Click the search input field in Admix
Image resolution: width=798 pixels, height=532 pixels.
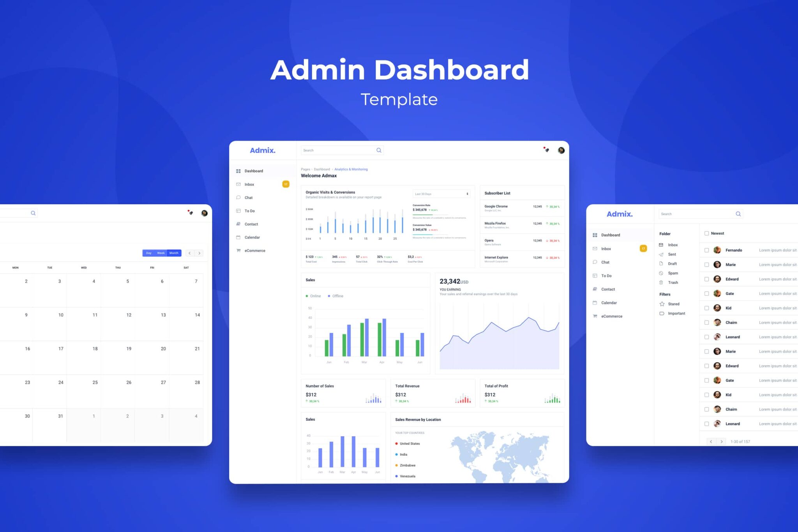tap(339, 151)
